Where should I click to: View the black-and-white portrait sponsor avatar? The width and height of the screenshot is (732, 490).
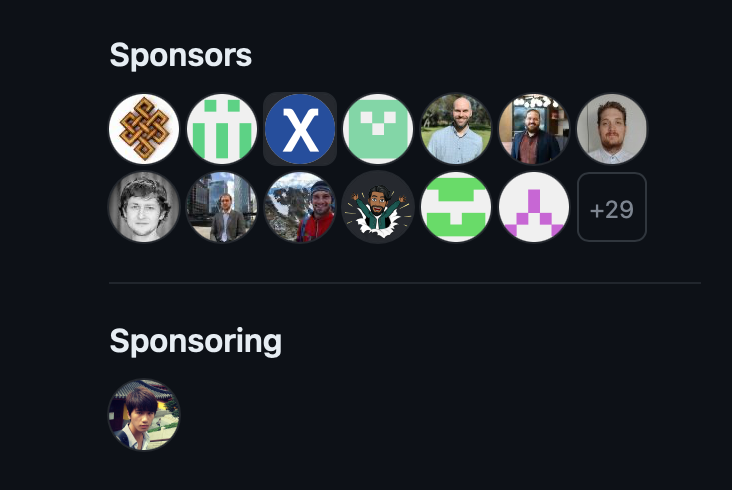(144, 207)
